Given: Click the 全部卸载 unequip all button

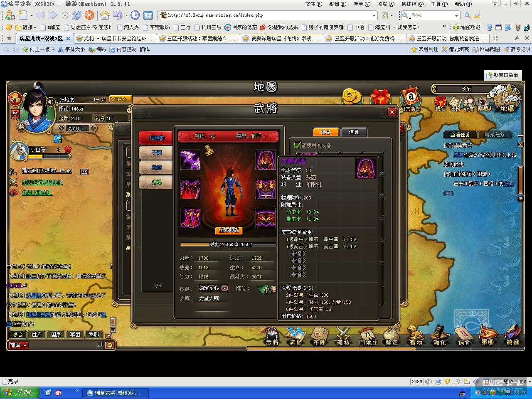Looking at the screenshot, I should pos(229,230).
